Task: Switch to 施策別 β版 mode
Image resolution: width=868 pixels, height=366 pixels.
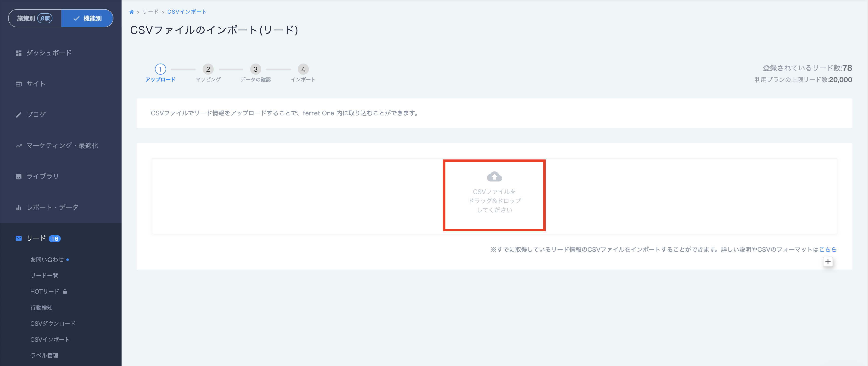Action: (35, 18)
